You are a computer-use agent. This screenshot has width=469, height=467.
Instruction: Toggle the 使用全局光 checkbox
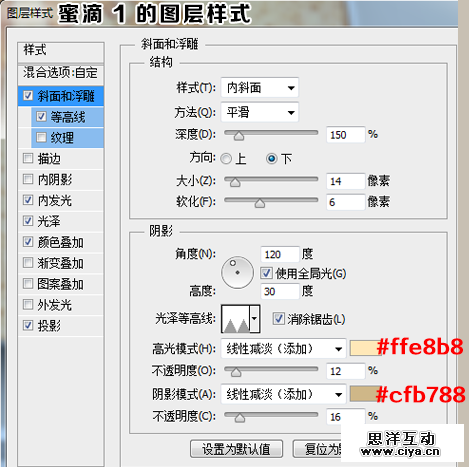tap(266, 273)
